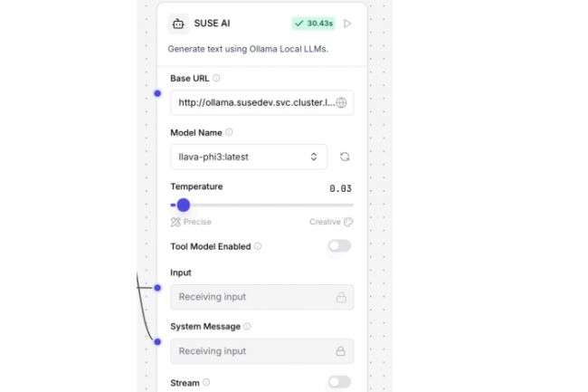Screen dimensions: 588x392
Task: Click the Base URL connection handle
Action: tap(157, 93)
